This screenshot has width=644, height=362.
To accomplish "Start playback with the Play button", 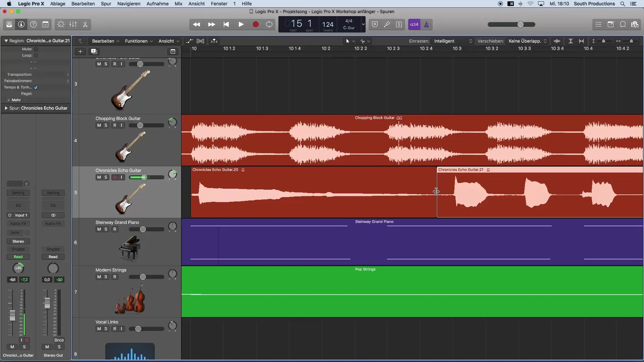I will click(x=241, y=24).
